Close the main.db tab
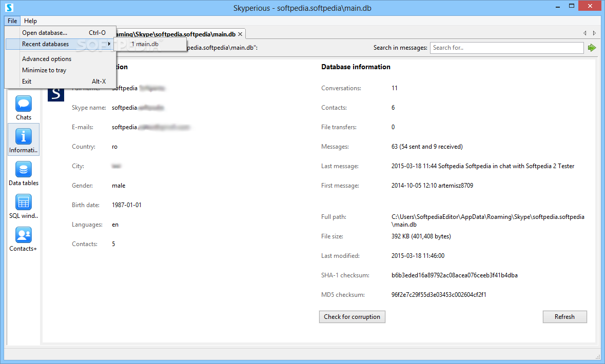This screenshot has width=605, height=364. tap(240, 34)
